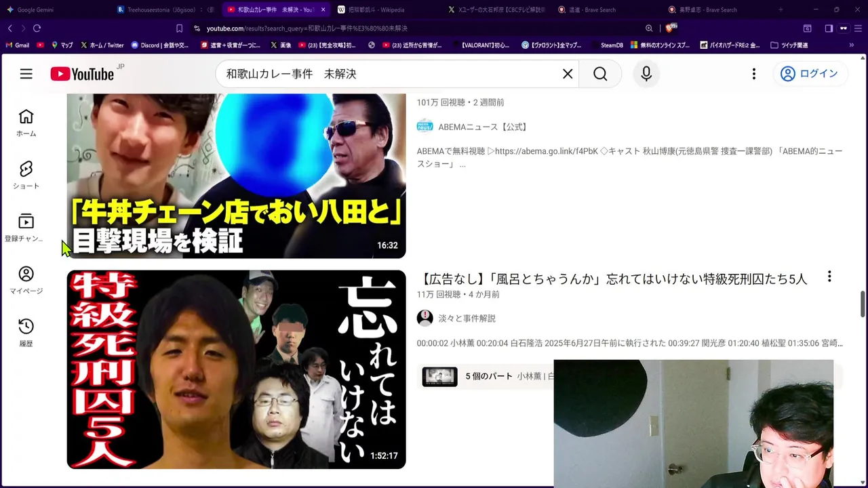Open the Brave main hamburger menu
This screenshot has width=868, height=488.
(x=858, y=28)
